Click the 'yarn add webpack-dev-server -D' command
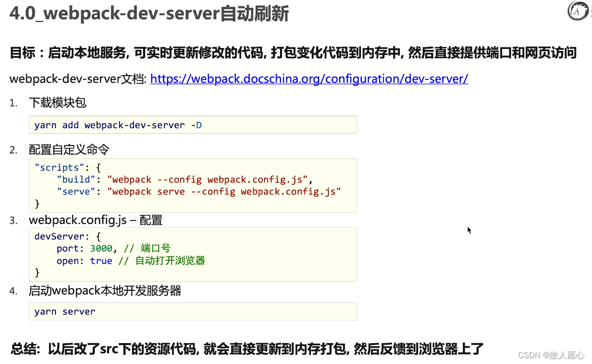The width and height of the screenshot is (592, 364). tap(118, 125)
